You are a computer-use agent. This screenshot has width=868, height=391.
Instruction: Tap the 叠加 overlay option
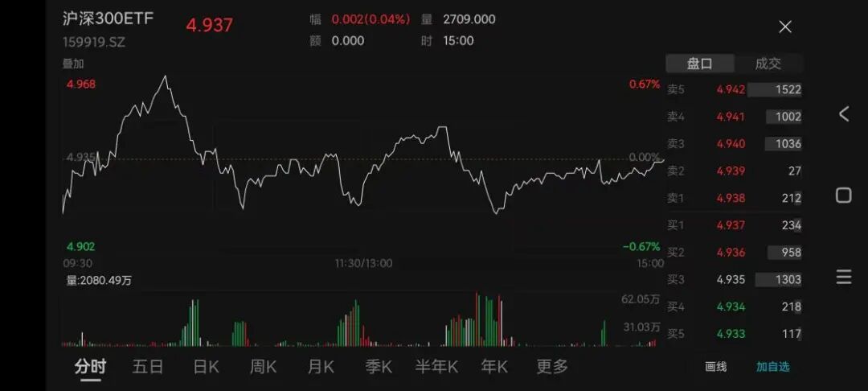[73, 64]
